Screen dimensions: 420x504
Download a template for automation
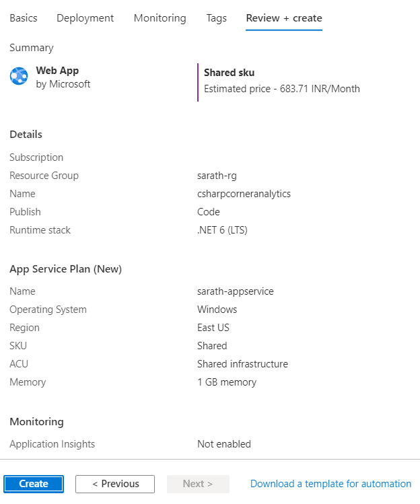point(330,484)
